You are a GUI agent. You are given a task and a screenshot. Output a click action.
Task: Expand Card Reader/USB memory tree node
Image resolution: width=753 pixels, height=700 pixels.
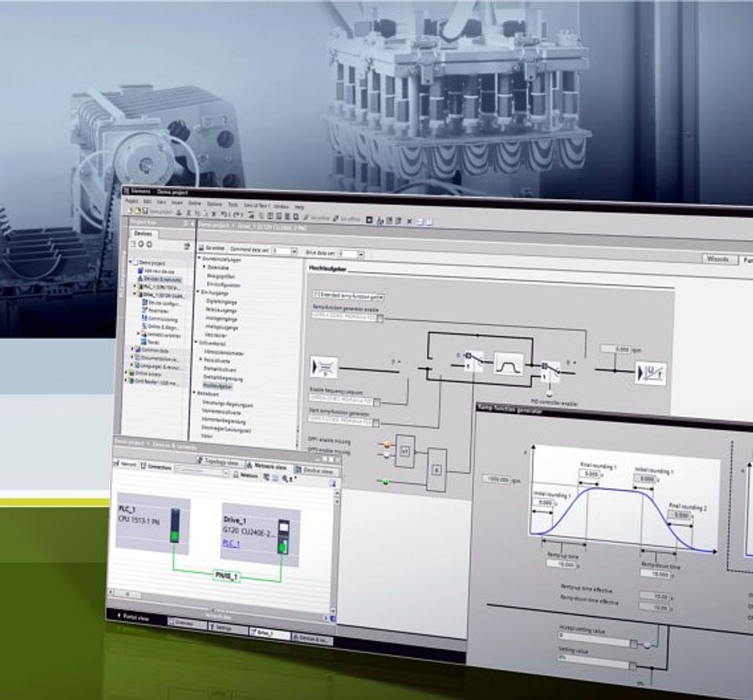(x=127, y=381)
